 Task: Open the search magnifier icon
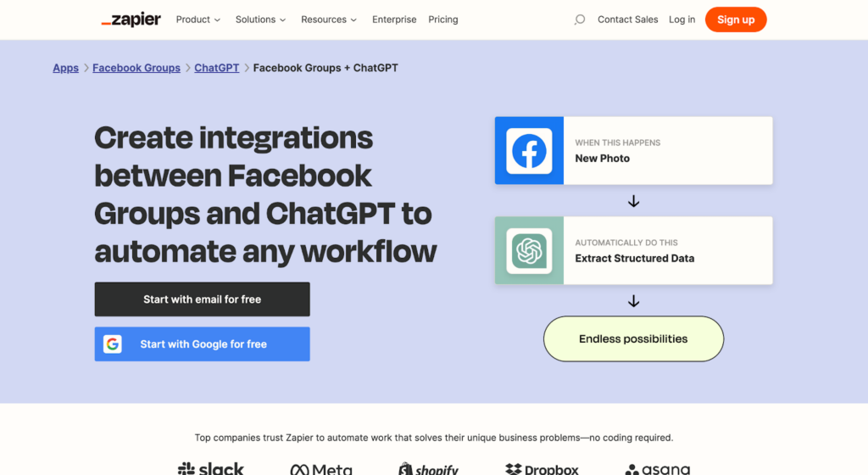pyautogui.click(x=579, y=20)
